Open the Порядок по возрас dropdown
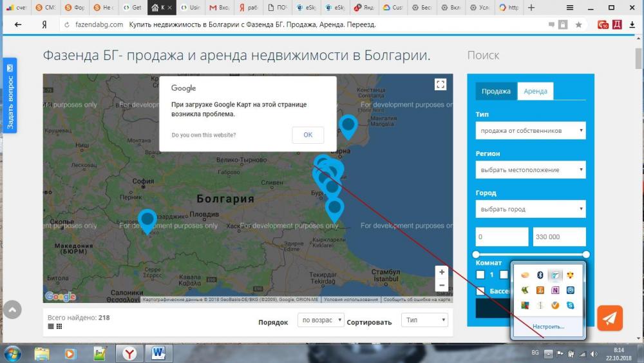The width and height of the screenshot is (644, 363). click(321, 320)
